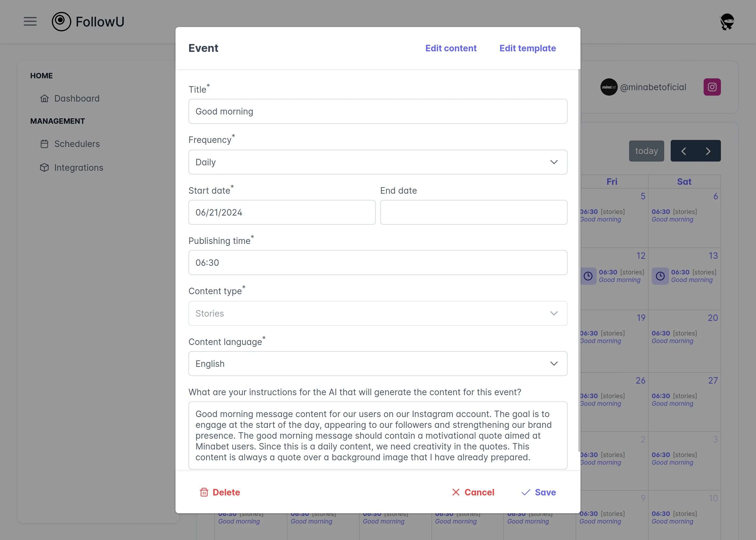Click the Instagram icon button
756x540 pixels.
click(712, 87)
